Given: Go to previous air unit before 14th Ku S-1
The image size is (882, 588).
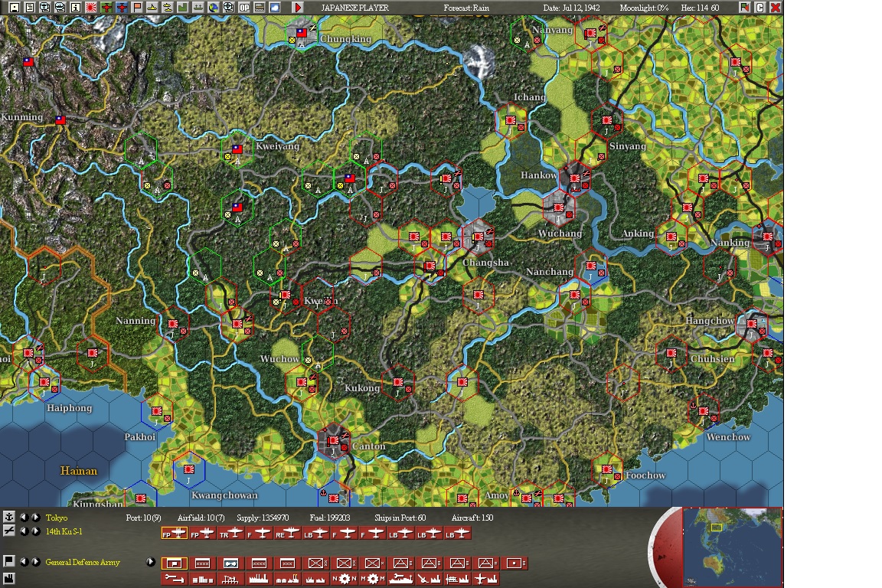Looking at the screenshot, I should [24, 531].
